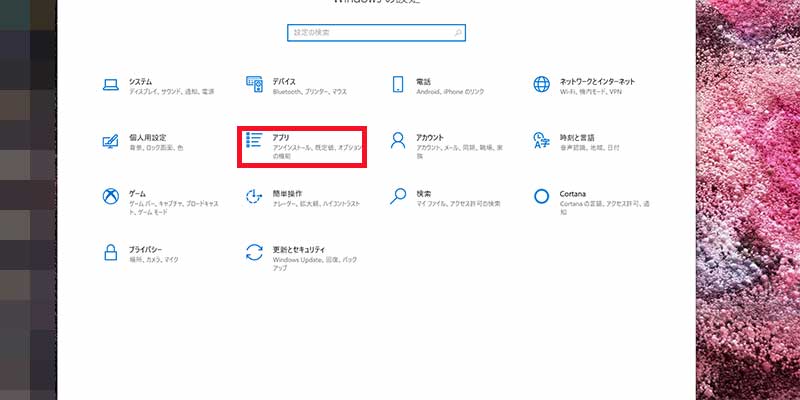
Task: Click the 個人用設定 paintbrush icon
Action: coord(111,141)
